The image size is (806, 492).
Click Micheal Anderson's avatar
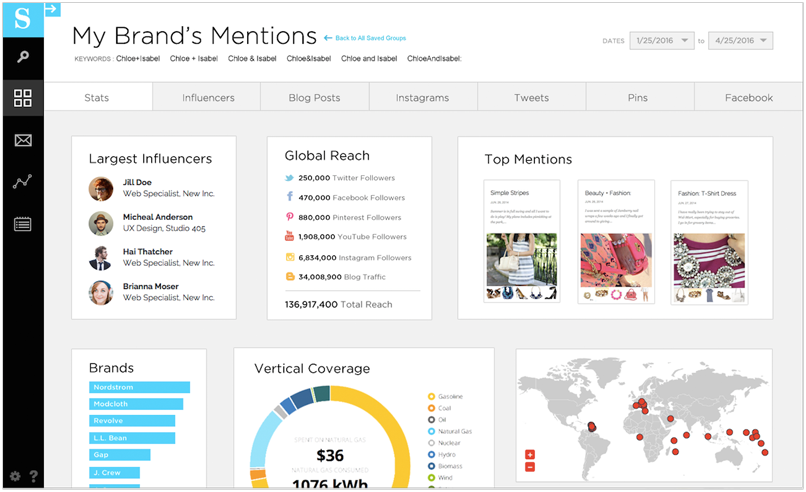click(x=101, y=223)
